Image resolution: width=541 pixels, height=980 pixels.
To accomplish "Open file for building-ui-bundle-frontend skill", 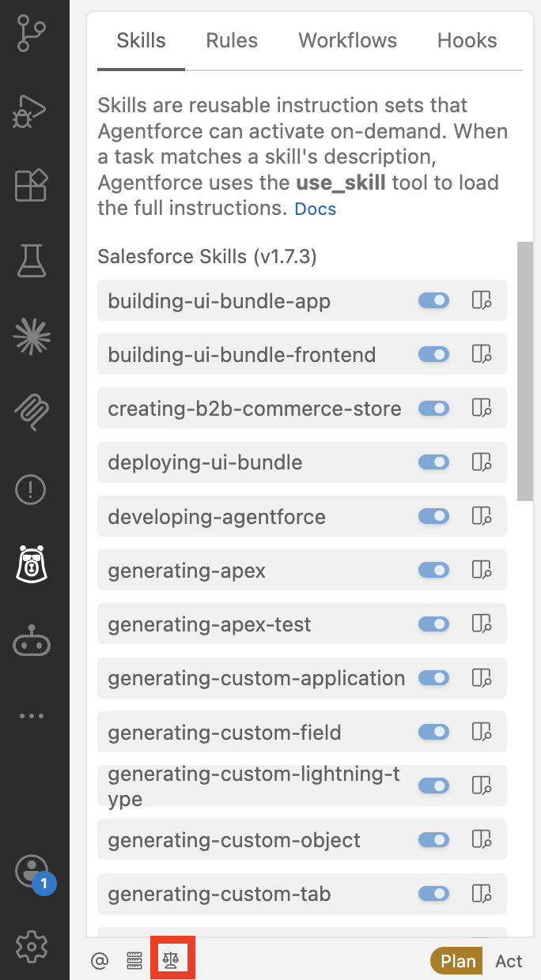I will [x=482, y=354].
